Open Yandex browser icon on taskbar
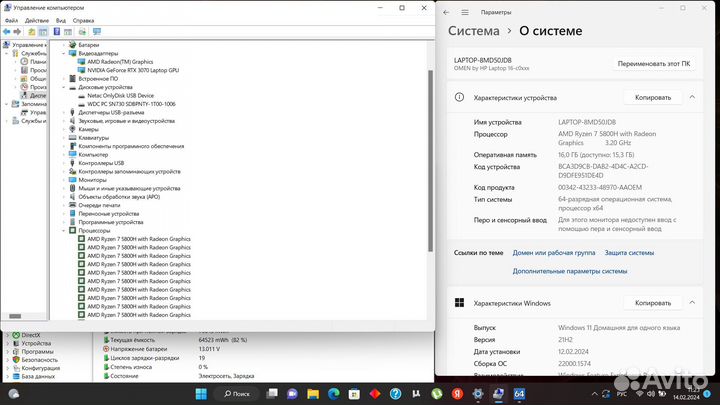 click(x=457, y=394)
